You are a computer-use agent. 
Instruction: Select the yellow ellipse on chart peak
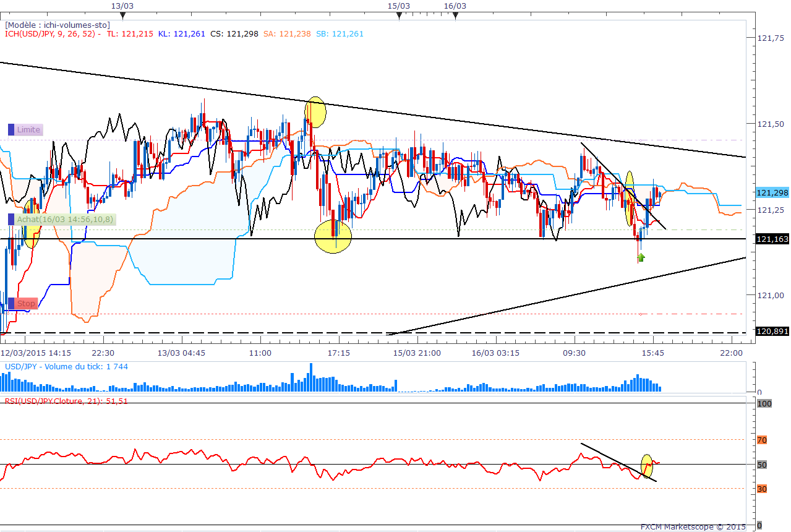pyautogui.click(x=315, y=112)
